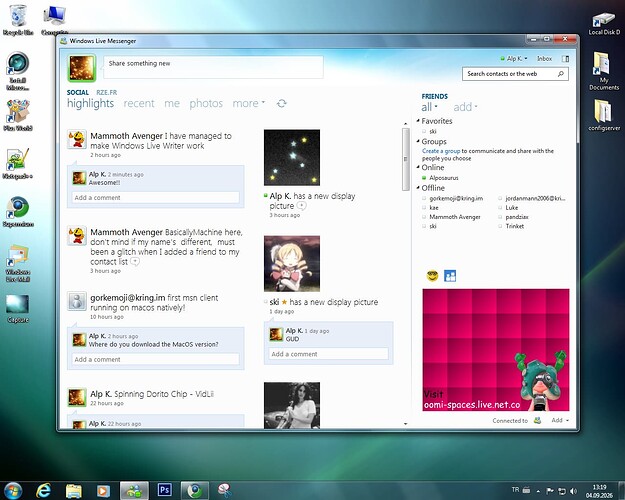The width and height of the screenshot is (625, 500).
Task: Open the Action Center flag tray icon
Action: click(x=549, y=491)
